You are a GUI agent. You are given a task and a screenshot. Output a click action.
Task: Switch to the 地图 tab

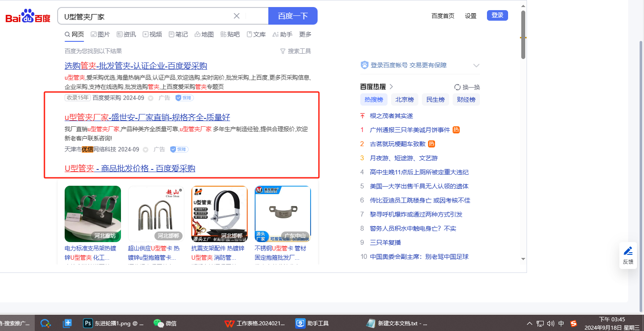pyautogui.click(x=204, y=34)
